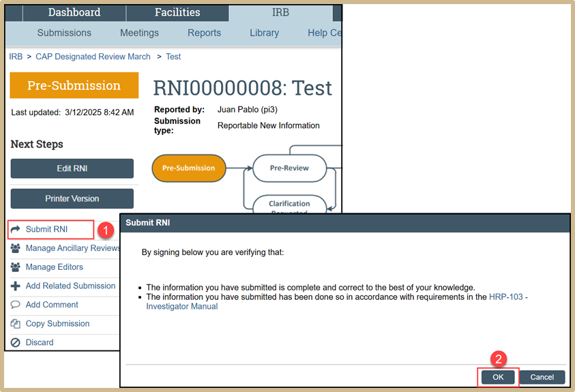Open the Submissions menu item
575x392 pixels.
point(64,33)
